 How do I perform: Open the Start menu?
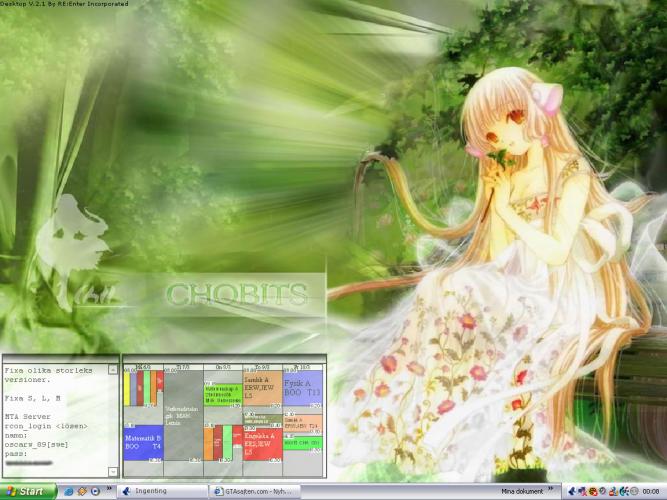[x=28, y=491]
